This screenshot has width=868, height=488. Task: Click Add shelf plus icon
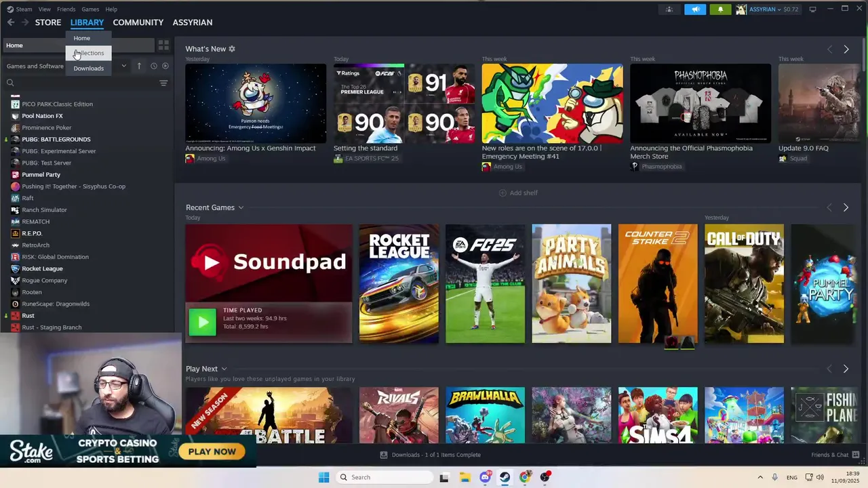502,193
